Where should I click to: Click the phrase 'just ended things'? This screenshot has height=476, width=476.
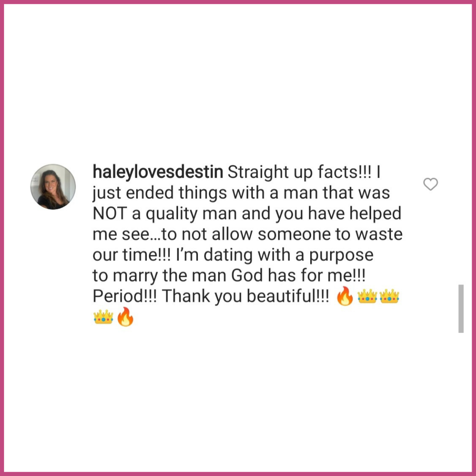click(160, 193)
